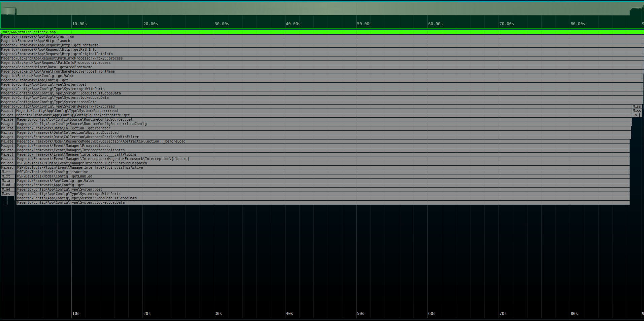
Task: Select System\Reader\Proxy::read bar
Action: (x=316, y=107)
